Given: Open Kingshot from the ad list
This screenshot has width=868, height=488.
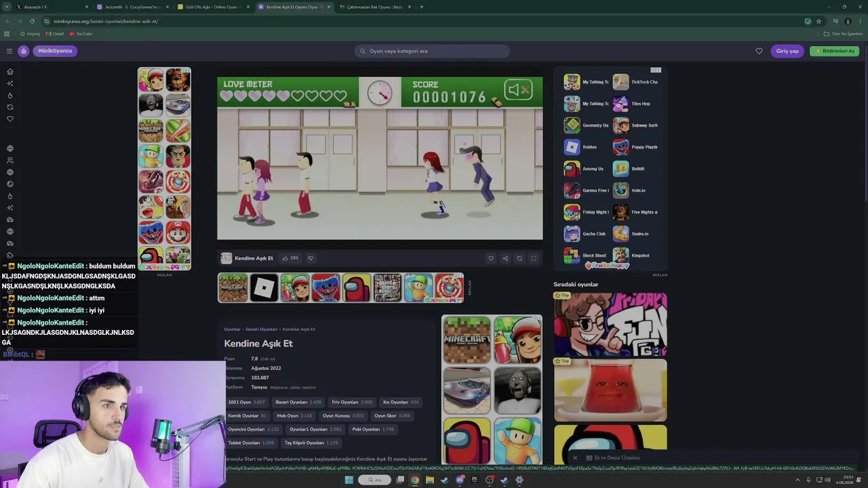Looking at the screenshot, I should (x=631, y=256).
